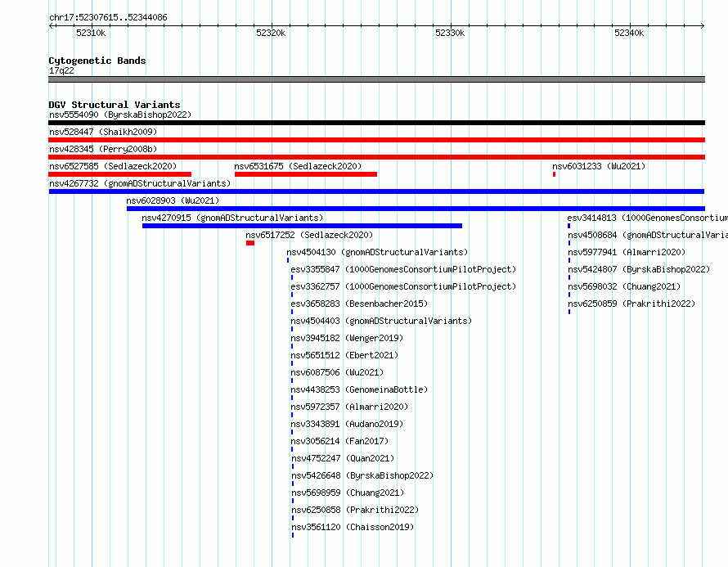728x567 pixels.
Task: Click the 52340k ruler tick label
Action: tap(629, 33)
